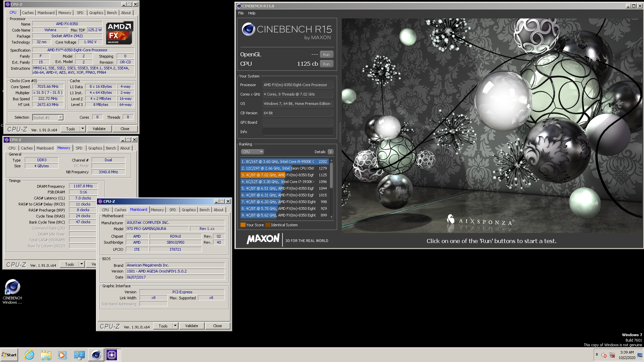
Task: Click the DRAM Frequency value '1187.8 MHz'
Action: [x=83, y=186]
